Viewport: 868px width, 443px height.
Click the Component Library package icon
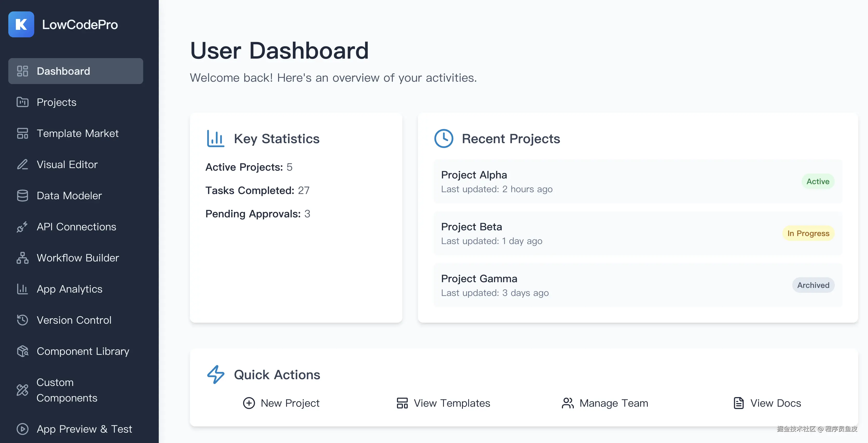23,351
